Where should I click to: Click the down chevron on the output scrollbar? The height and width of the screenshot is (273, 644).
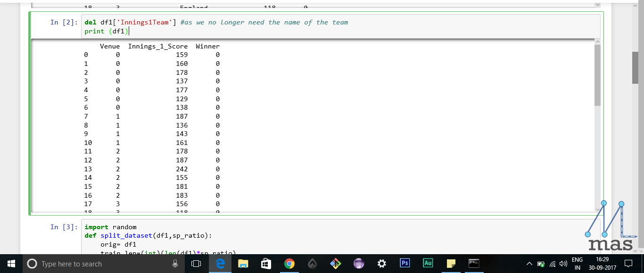(599, 210)
